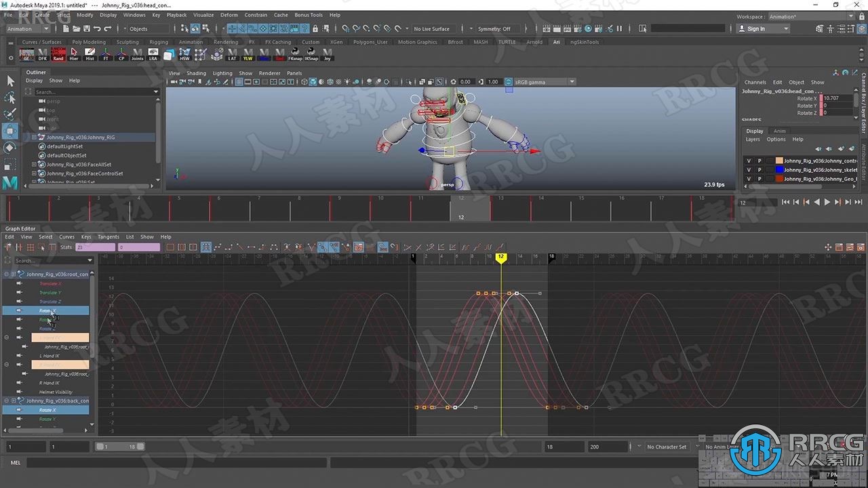Toggle visibility V of Johnny_contr layer
Screen dimensions: 868x488
(x=749, y=161)
